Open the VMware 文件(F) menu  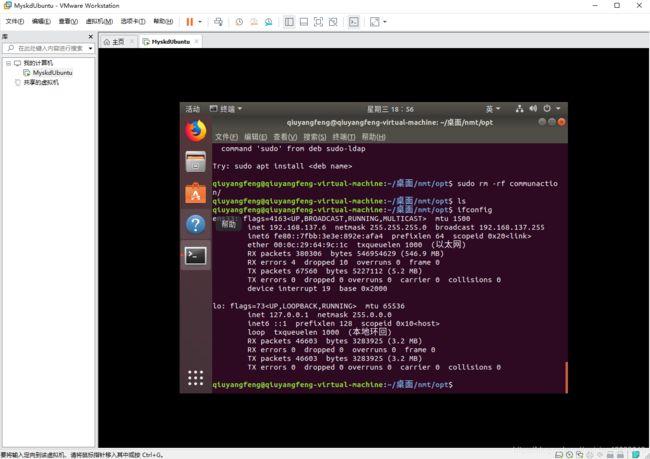coord(15,22)
